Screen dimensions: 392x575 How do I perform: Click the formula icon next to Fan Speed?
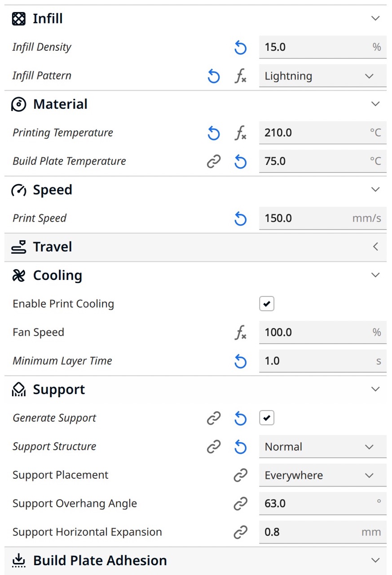241,332
